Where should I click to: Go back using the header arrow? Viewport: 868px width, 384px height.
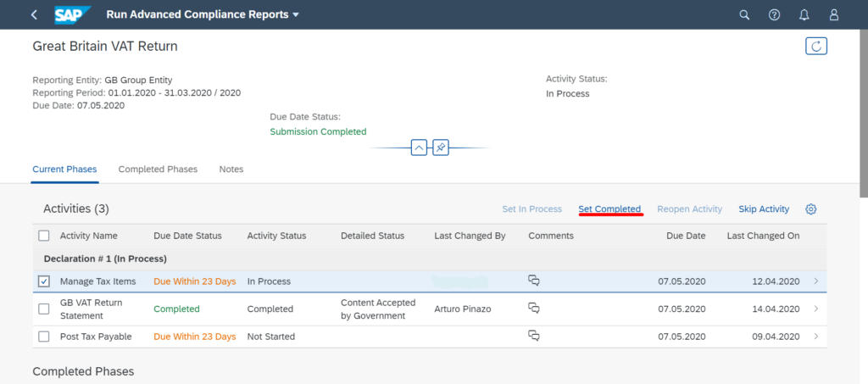34,15
